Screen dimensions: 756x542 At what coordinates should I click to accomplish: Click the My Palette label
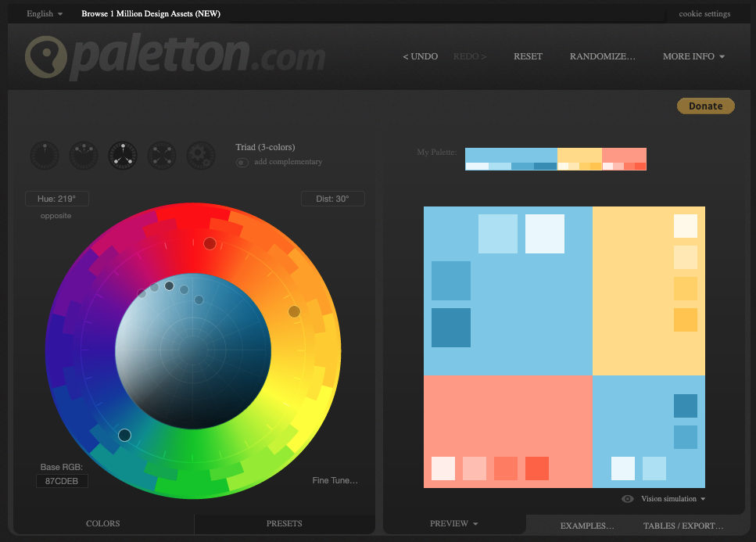[x=437, y=152]
